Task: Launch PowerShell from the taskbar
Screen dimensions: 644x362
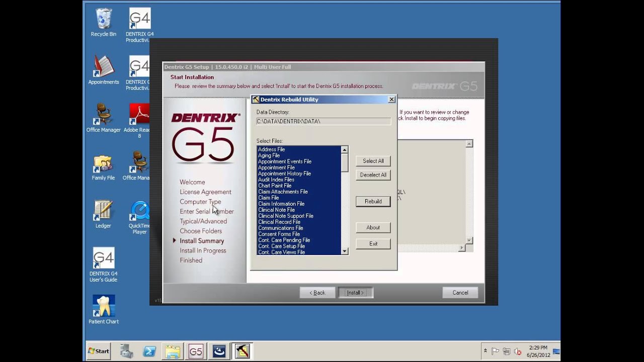Action: coord(149,351)
